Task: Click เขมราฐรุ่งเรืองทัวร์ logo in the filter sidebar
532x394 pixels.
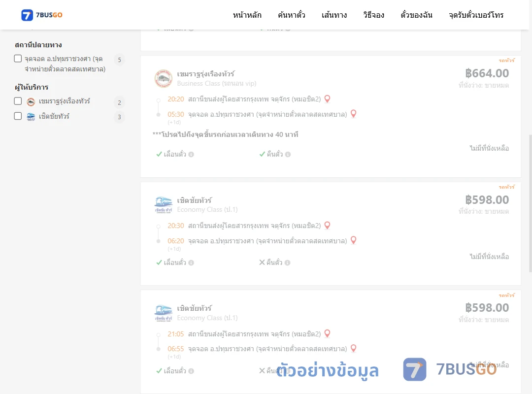Action: tap(31, 101)
